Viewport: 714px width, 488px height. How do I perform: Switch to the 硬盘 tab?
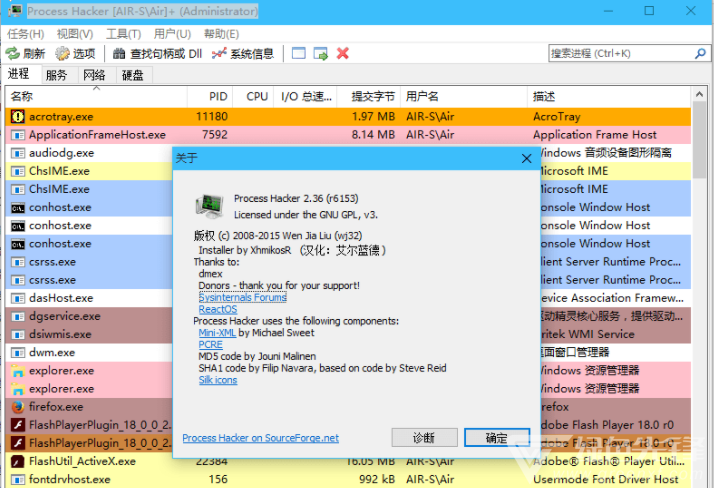point(133,75)
